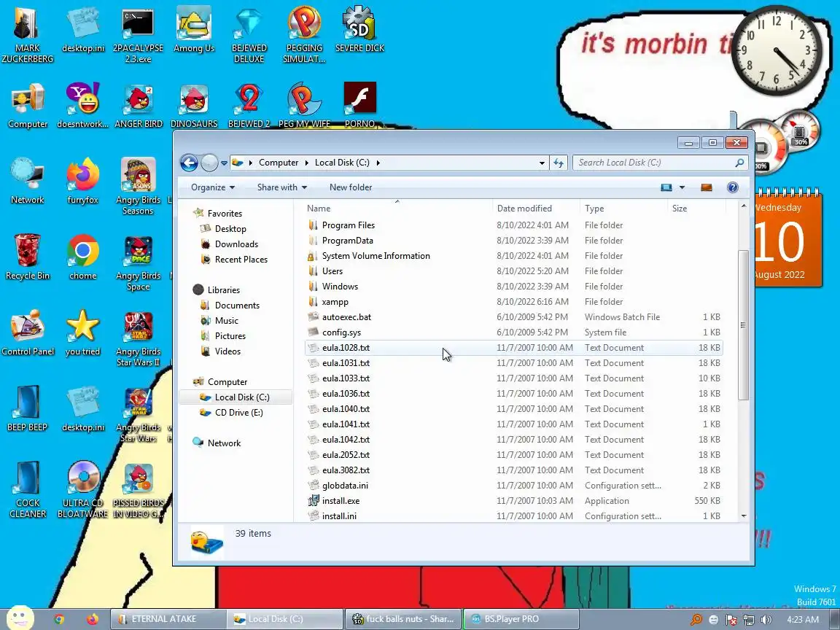Open recent pages dropdown next to Forward

tap(225, 163)
